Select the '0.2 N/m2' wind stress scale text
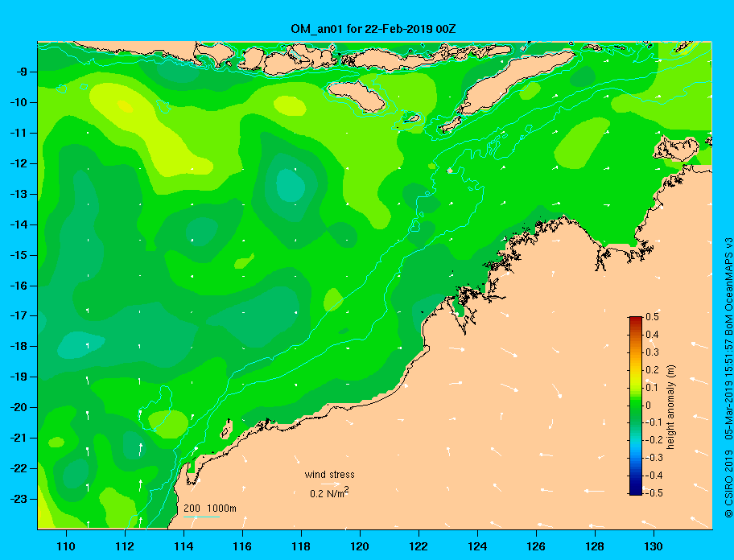 [329, 493]
